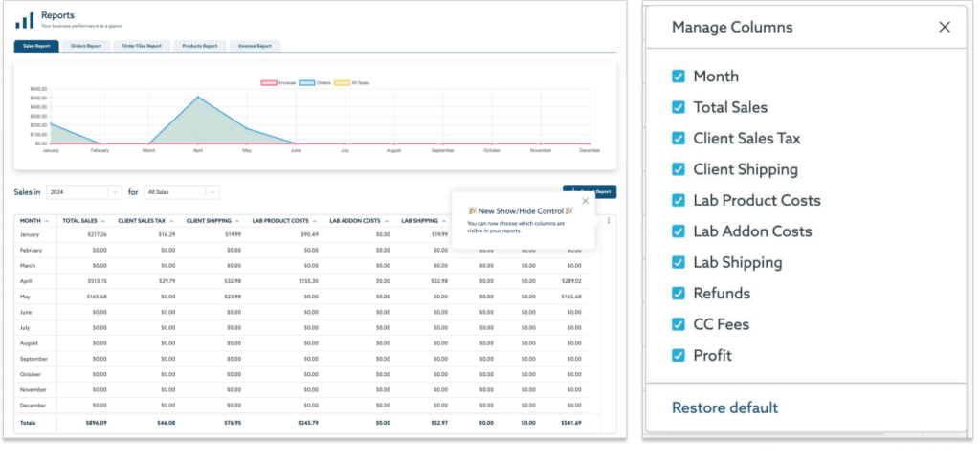Click the April peak point on chart
Image resolution: width=980 pixels, height=462 pixels.
coord(198,97)
